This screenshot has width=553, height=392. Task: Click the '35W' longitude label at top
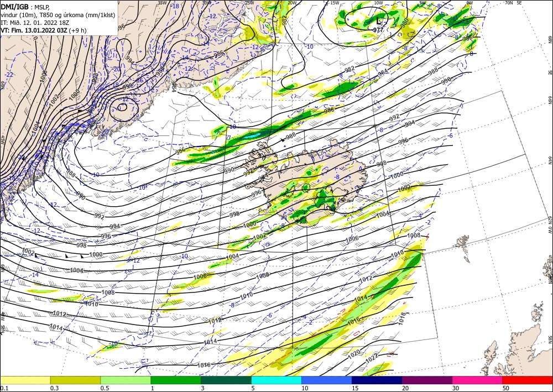[162, 2]
